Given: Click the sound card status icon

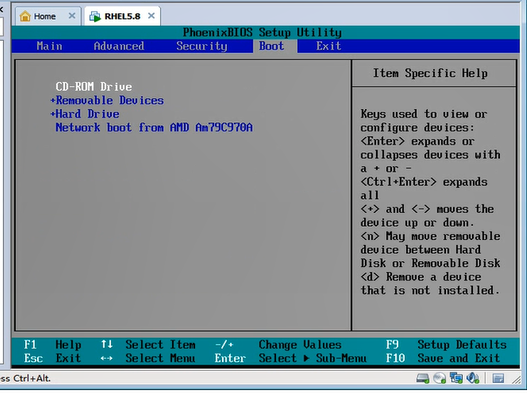Looking at the screenshot, I should pos(473,378).
